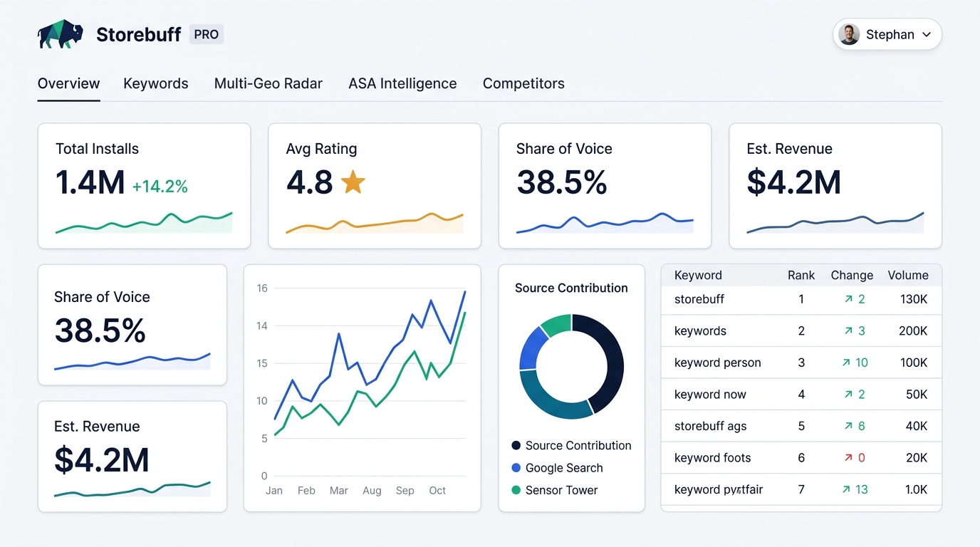Open the Multi-Geo Radar tab
The width and height of the screenshot is (980, 547).
(269, 83)
